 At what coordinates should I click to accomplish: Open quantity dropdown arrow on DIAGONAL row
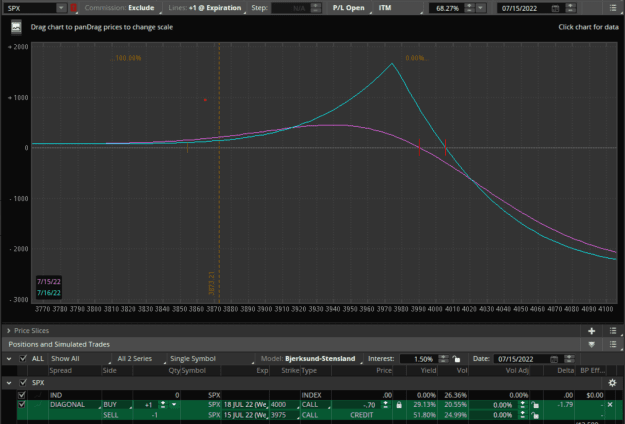click(x=174, y=404)
